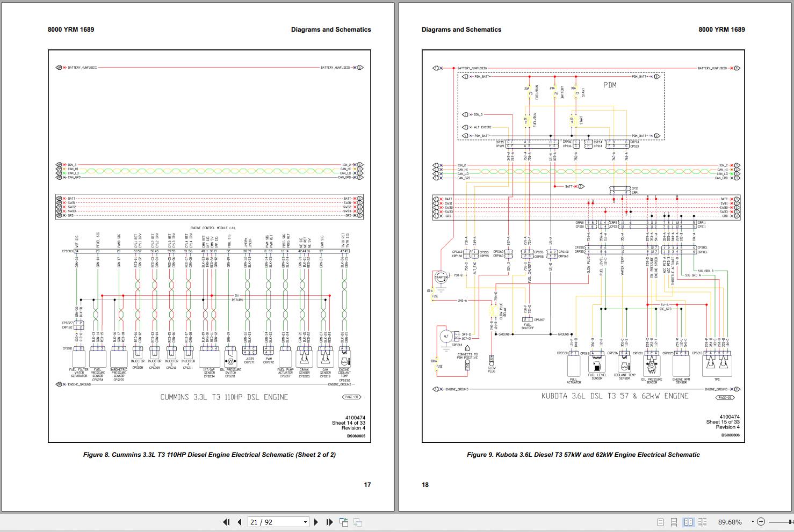Image resolution: width=794 pixels, height=532 pixels.
Task: Click the page number 17 on the left page
Action: tap(367, 485)
